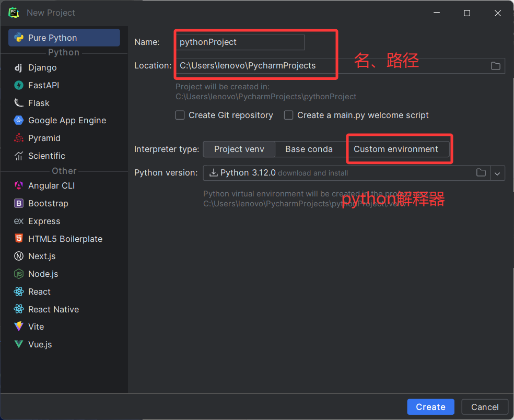Choose Scientific project type

(64, 156)
